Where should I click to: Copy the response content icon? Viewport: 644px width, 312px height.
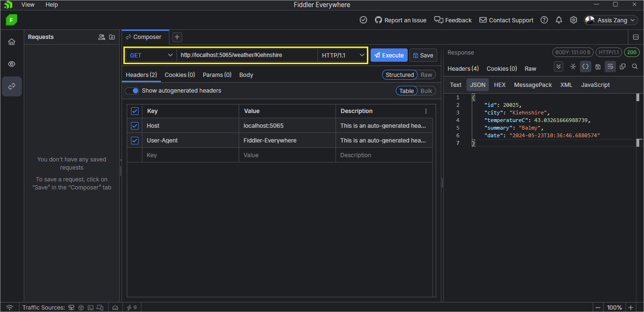click(623, 67)
